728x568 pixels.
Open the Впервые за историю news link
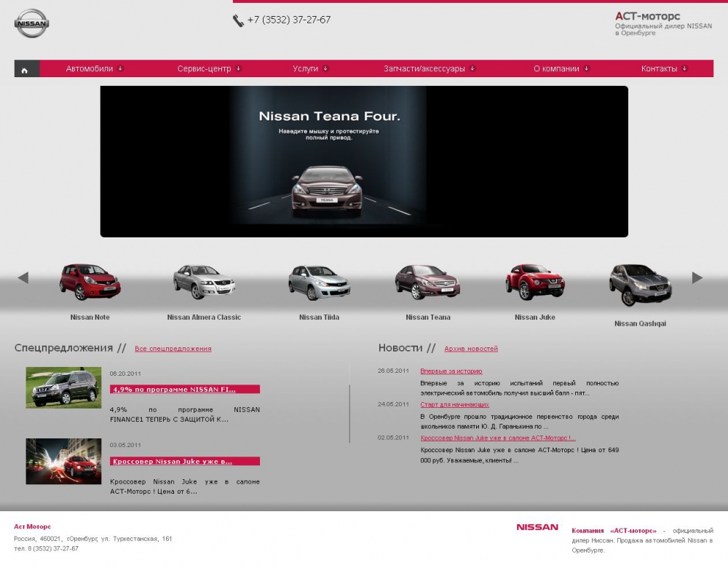click(x=451, y=371)
